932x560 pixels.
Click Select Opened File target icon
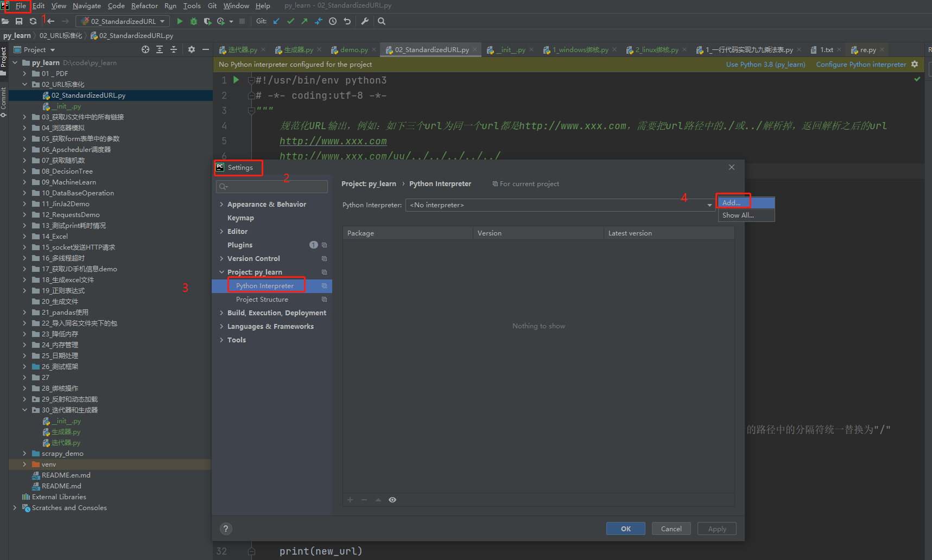point(145,49)
